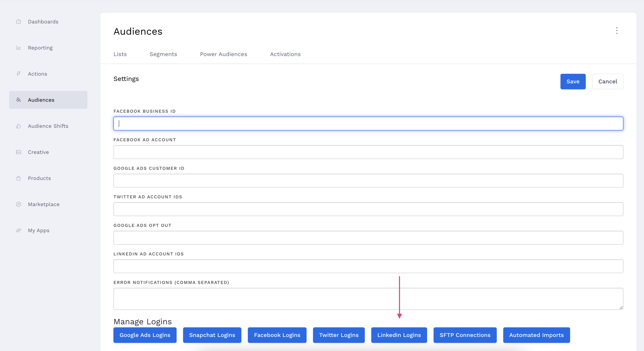Click the Marketplace compass icon
The image size is (644, 351).
[19, 204]
